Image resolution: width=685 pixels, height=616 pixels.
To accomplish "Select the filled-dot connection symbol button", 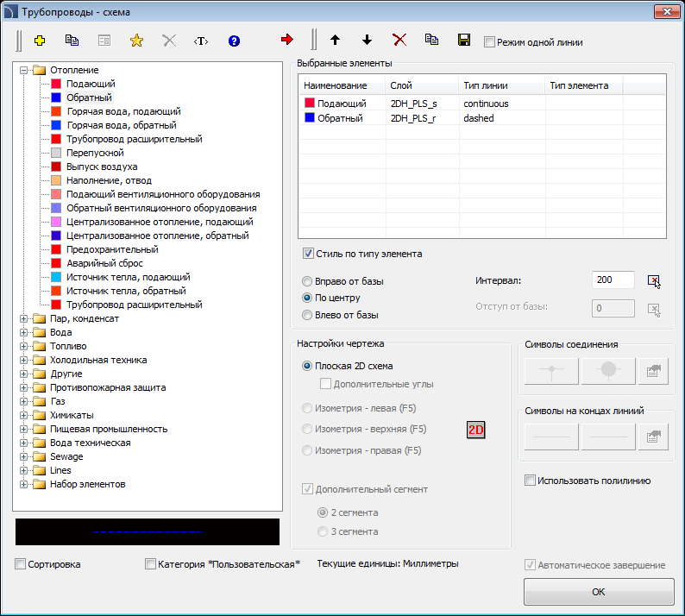I will [608, 371].
